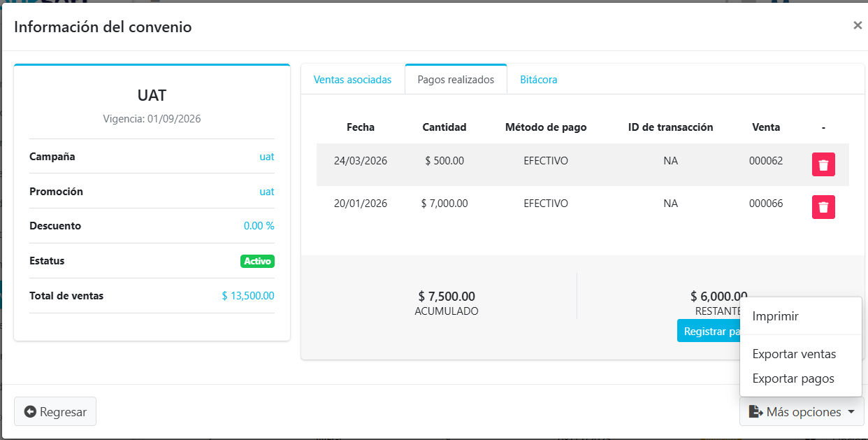Click the $ 13,500.00 total de ventas
The width and height of the screenshot is (868, 440).
pos(247,296)
